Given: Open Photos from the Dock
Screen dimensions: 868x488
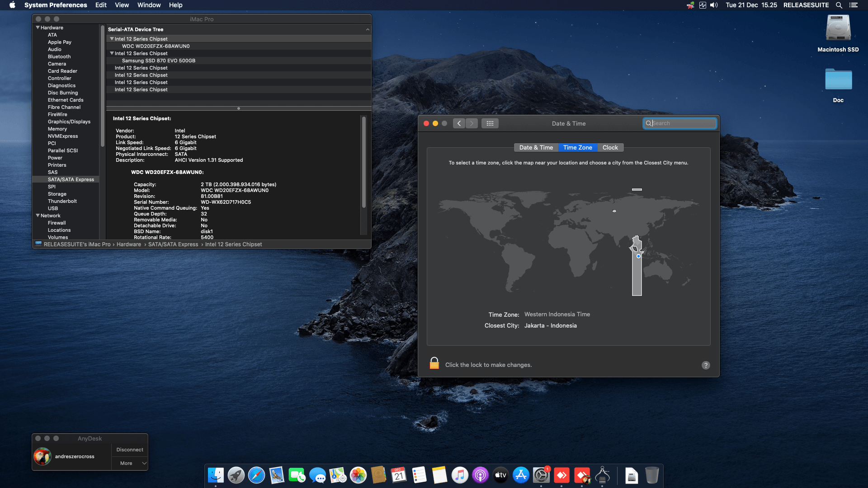Looking at the screenshot, I should click(358, 475).
